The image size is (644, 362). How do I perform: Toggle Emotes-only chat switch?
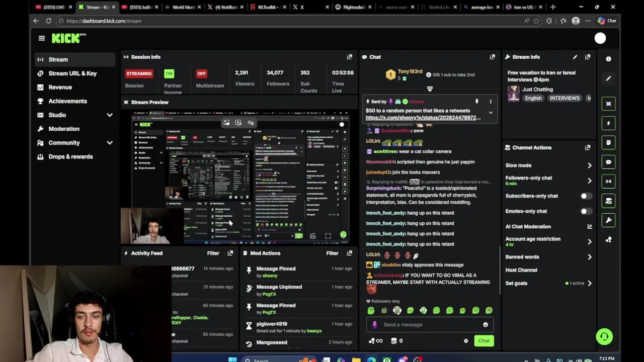[x=586, y=211]
